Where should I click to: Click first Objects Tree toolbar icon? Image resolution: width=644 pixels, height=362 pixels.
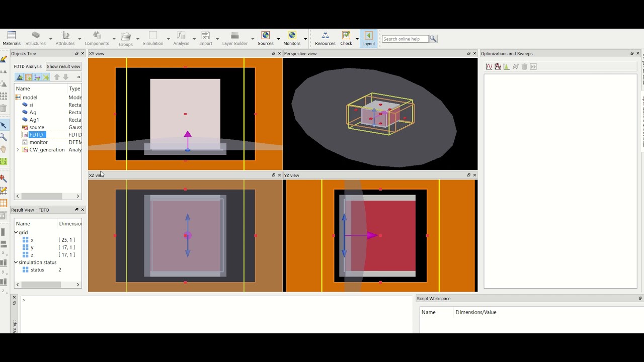coord(19,77)
